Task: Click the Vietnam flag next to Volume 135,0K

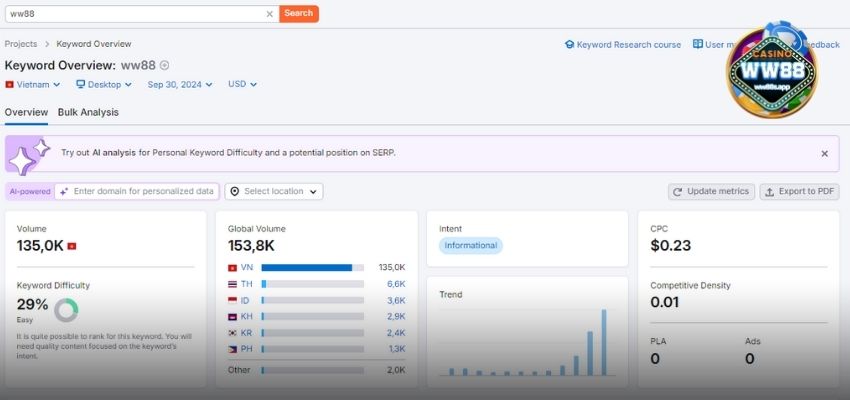Action: coord(72,246)
